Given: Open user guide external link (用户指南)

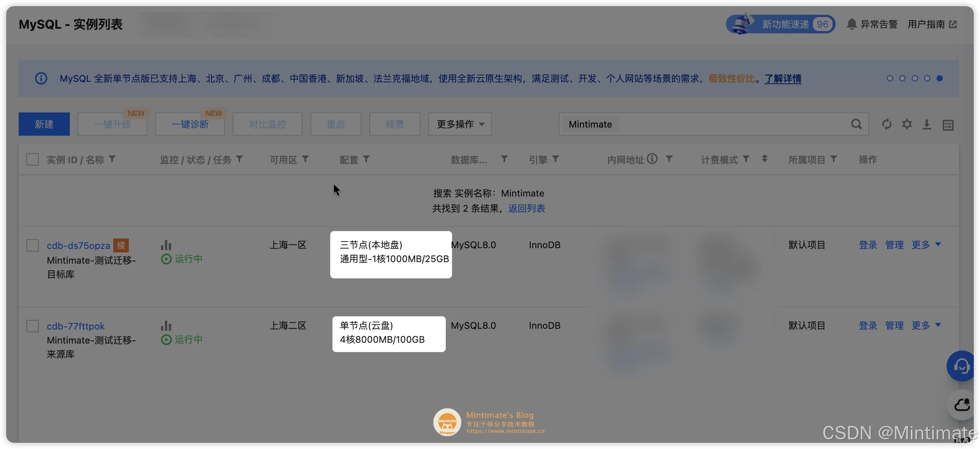Looking at the screenshot, I should coord(932,24).
